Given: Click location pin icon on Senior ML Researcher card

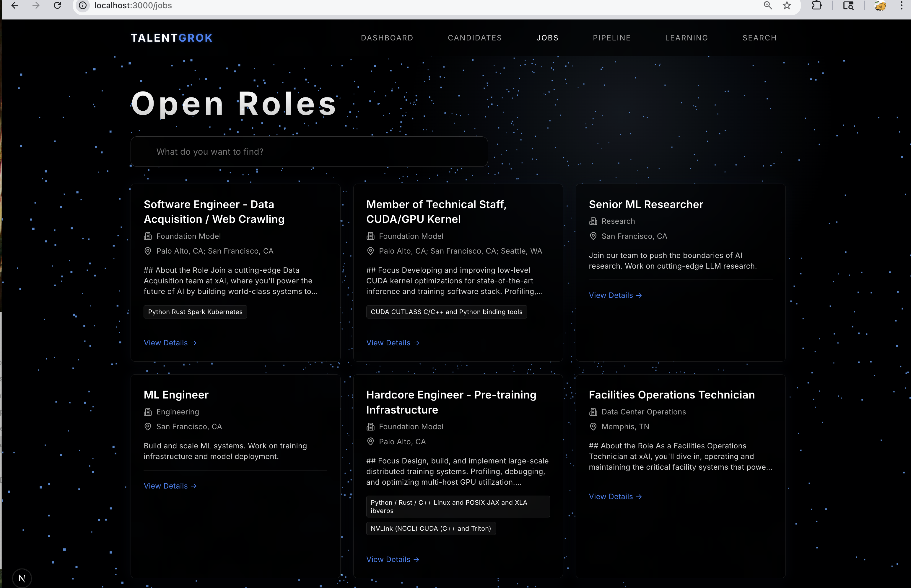Looking at the screenshot, I should tap(593, 236).
